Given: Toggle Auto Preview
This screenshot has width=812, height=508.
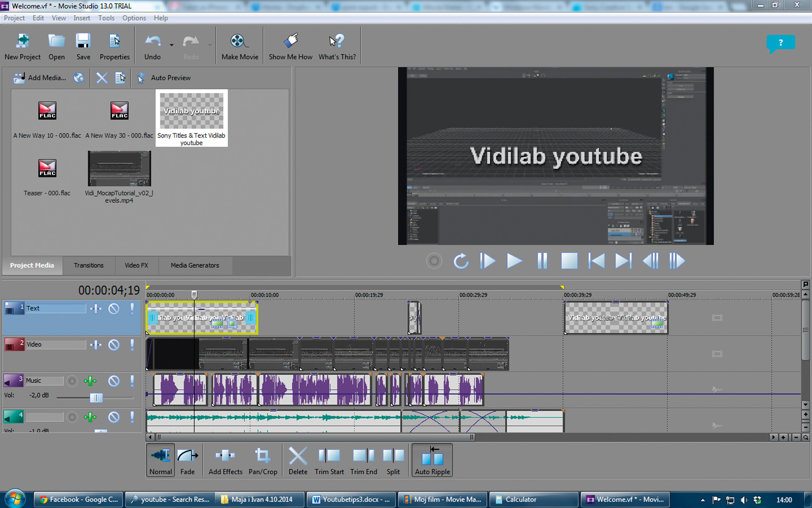Looking at the screenshot, I should pos(164,78).
